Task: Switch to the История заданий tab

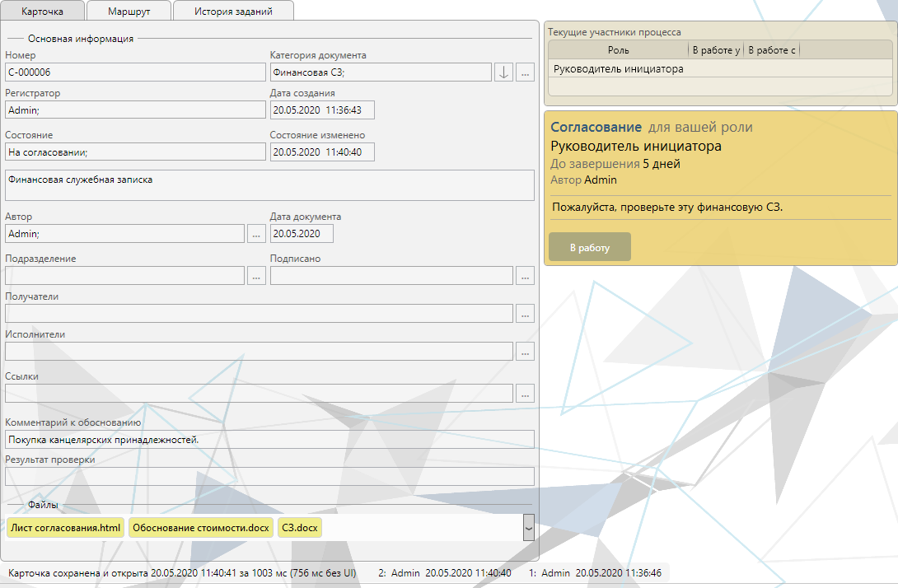Action: pyautogui.click(x=233, y=11)
